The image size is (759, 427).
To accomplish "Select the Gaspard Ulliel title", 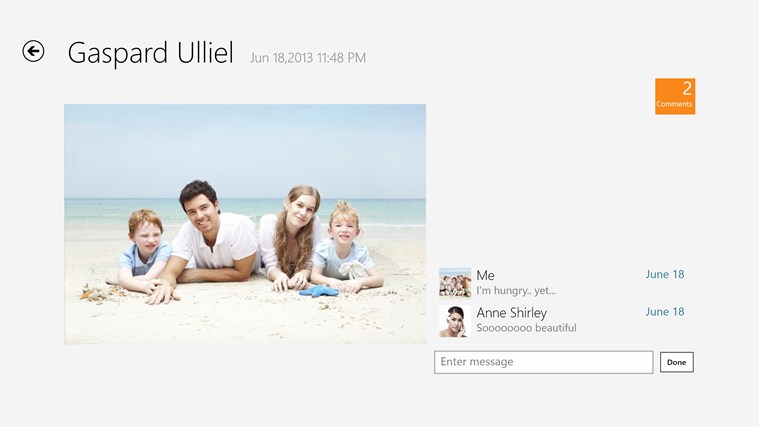I will point(150,53).
